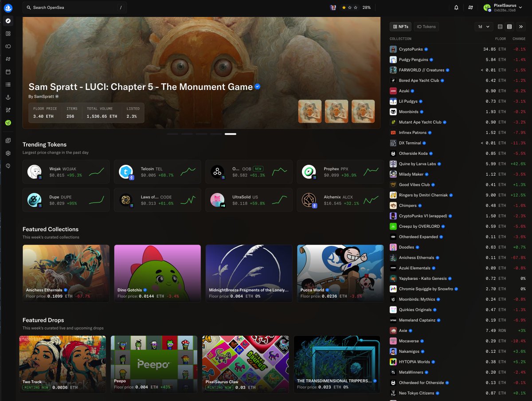Open the calendar drops icon in sidebar
532x401 pixels.
[8, 72]
